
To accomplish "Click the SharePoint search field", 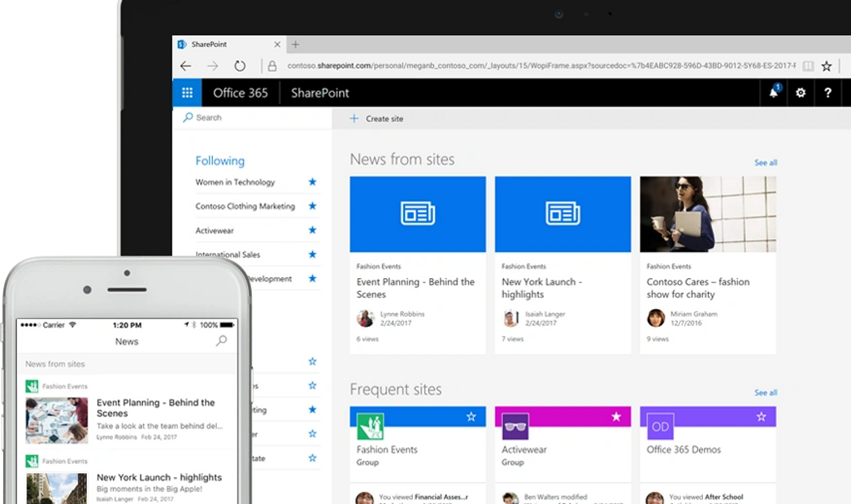I will coord(252,118).
